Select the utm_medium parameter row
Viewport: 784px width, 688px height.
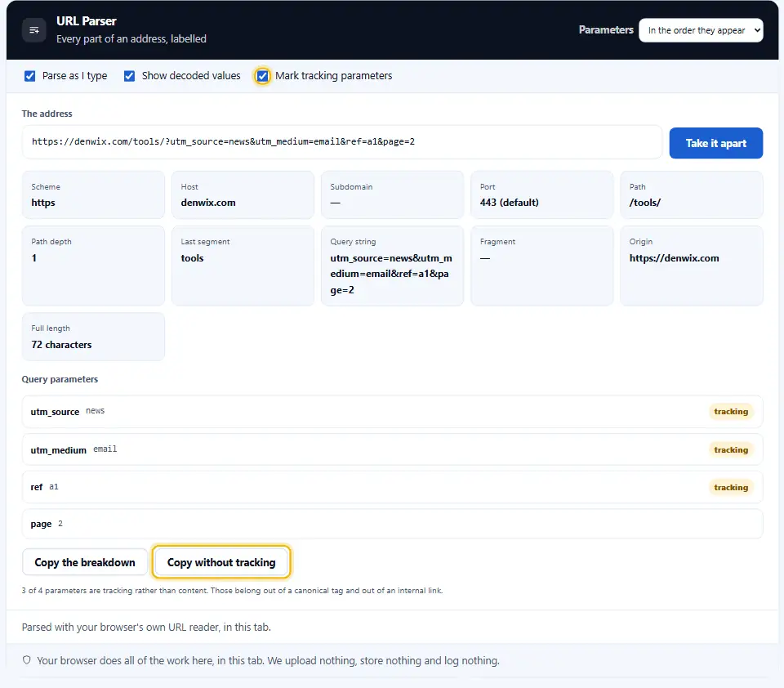[392, 450]
